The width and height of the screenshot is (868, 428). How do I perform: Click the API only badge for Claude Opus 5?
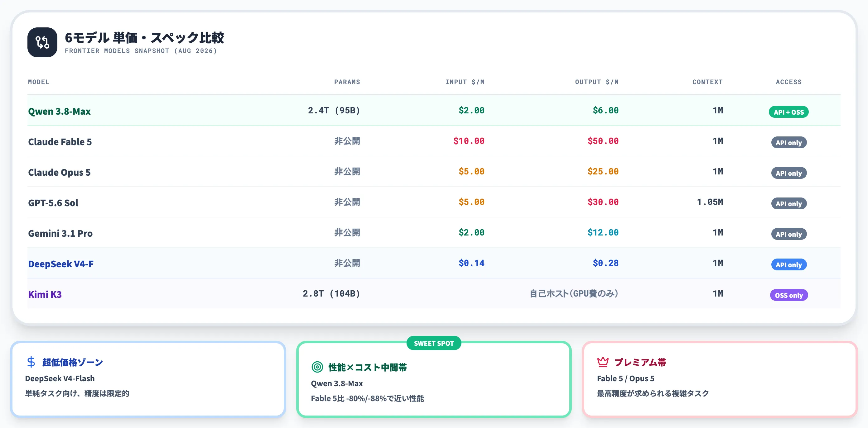tap(788, 173)
